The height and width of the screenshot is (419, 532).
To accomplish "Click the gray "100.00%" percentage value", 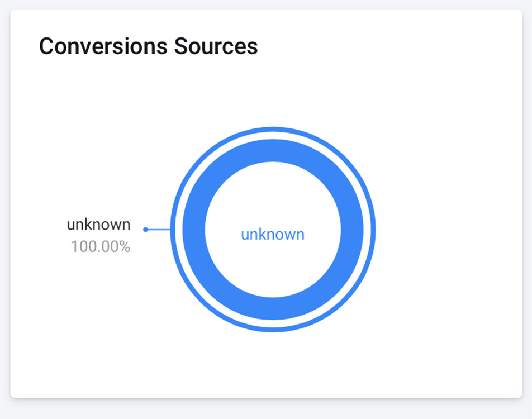I will (101, 246).
